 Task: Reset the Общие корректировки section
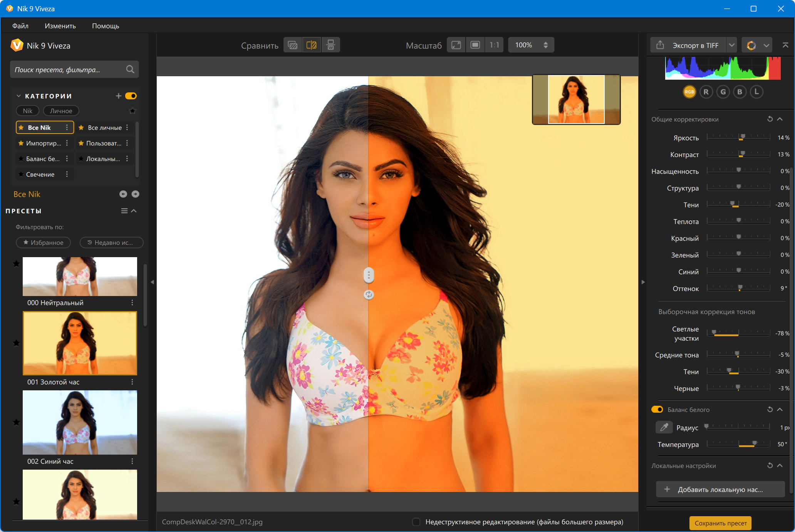[770, 119]
